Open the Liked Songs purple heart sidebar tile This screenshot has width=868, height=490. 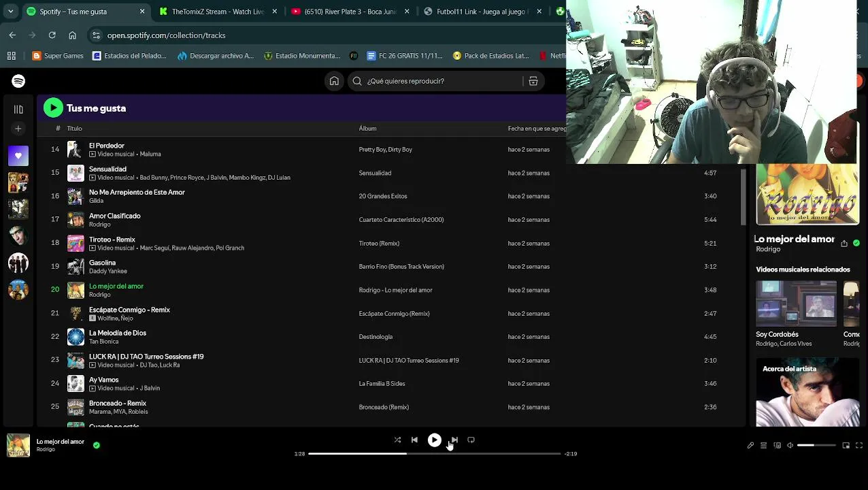tap(18, 156)
